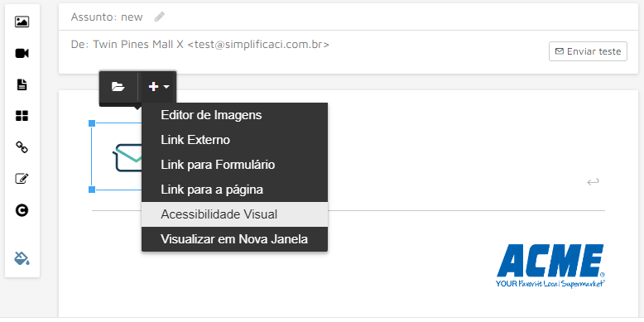Viewport: 644px width, 322px height.
Task: Click the copyright C sidebar icon
Action: [x=22, y=210]
